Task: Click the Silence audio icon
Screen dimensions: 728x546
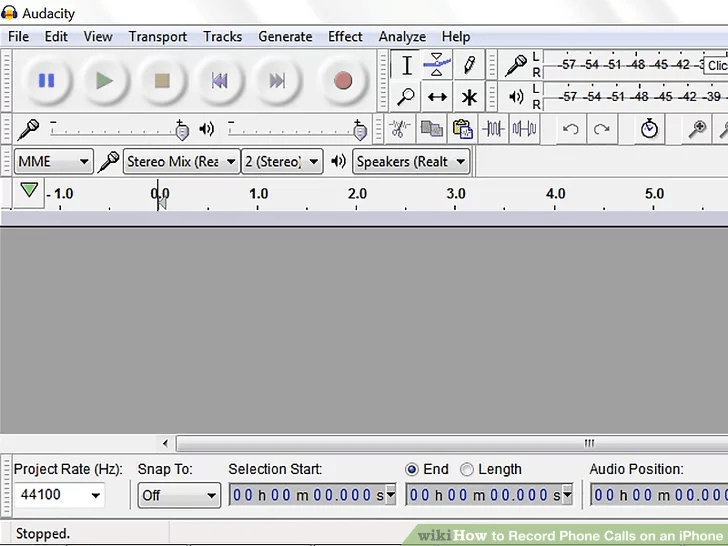Action: click(x=524, y=129)
